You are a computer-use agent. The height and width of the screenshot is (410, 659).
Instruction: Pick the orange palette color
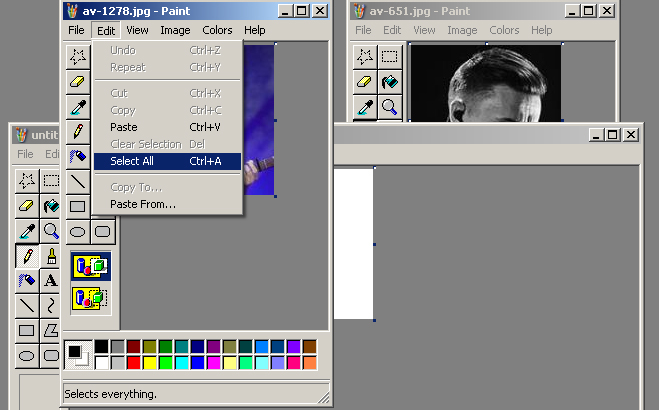pyautogui.click(x=310, y=363)
